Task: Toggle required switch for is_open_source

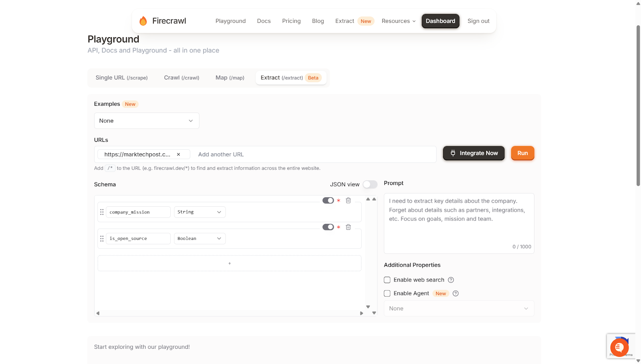Action: point(328,227)
